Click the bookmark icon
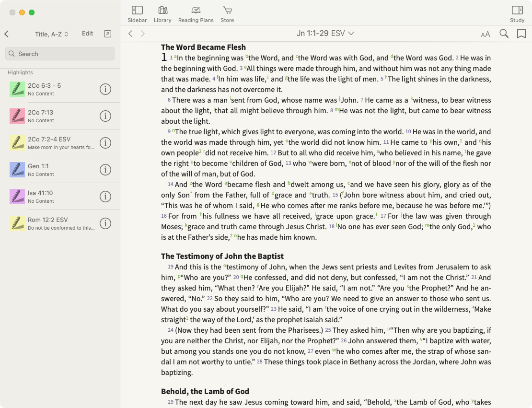The height and width of the screenshot is (408, 532). 521,34
